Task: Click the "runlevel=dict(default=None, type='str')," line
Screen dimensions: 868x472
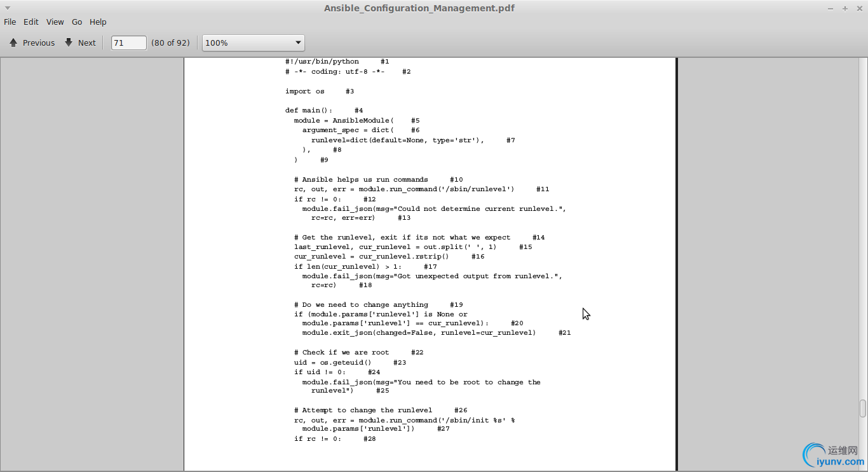Action: tap(413, 140)
